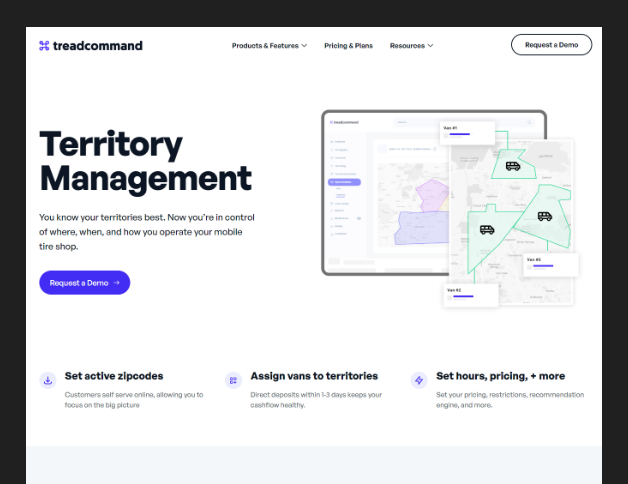The width and height of the screenshot is (628, 484).
Task: Click the purple territory on the mockup map
Action: tap(423, 228)
